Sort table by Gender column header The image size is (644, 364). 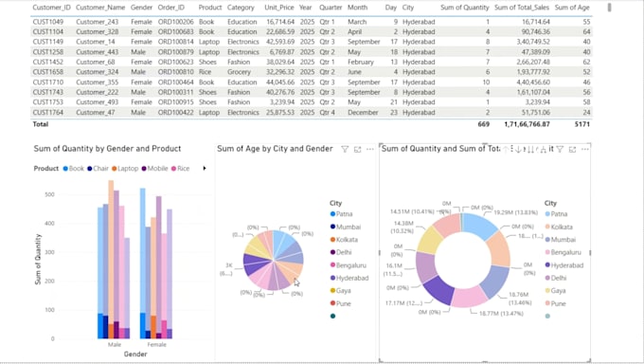[141, 8]
